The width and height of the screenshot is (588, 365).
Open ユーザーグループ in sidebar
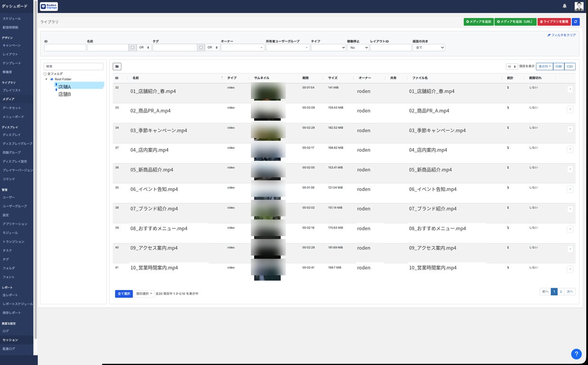coord(15,206)
